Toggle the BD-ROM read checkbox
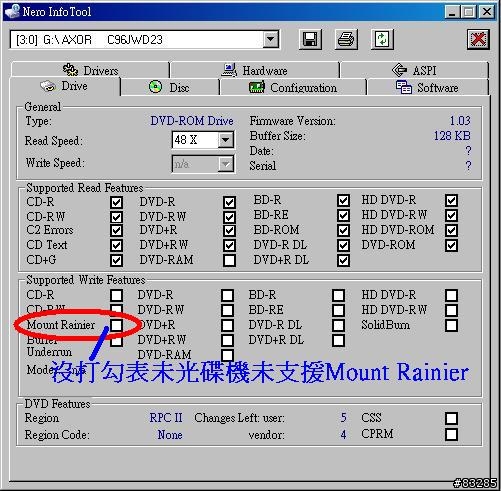The height and width of the screenshot is (491, 501). coord(343,230)
